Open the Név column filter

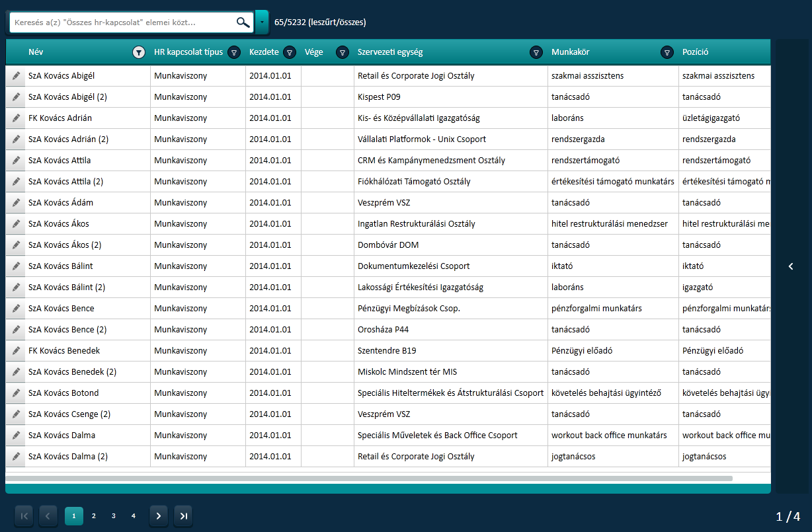[x=139, y=52]
